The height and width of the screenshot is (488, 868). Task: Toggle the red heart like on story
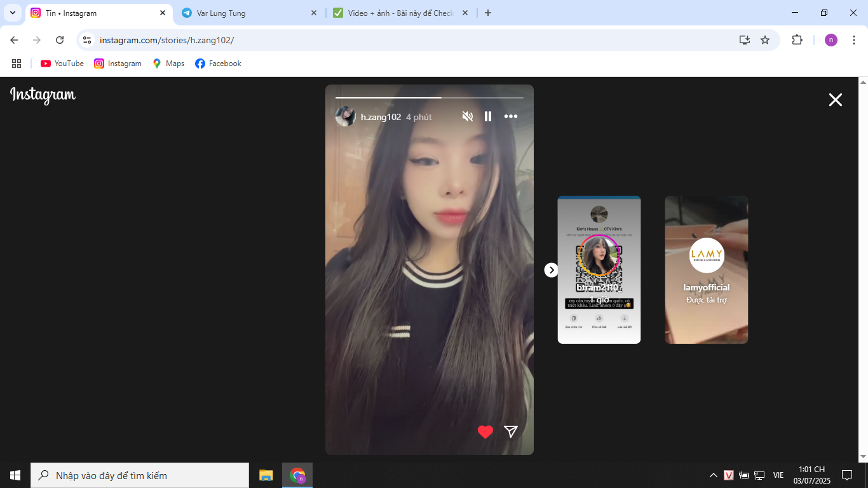pyautogui.click(x=485, y=432)
